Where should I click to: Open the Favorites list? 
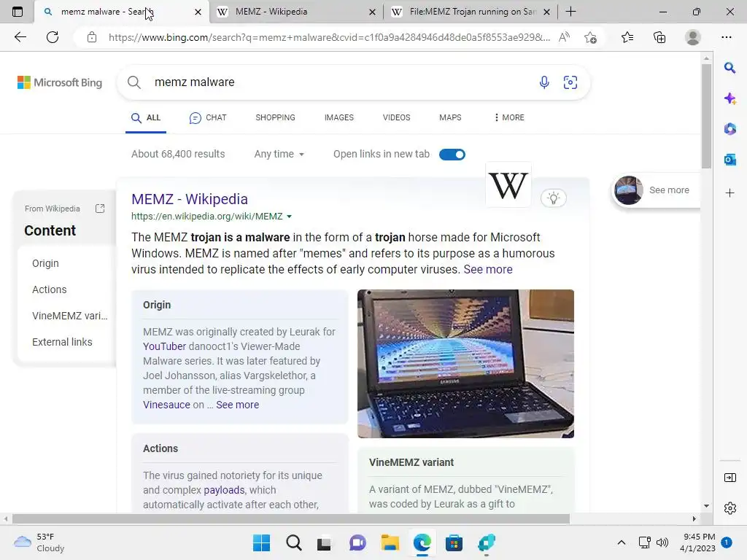pos(627,37)
